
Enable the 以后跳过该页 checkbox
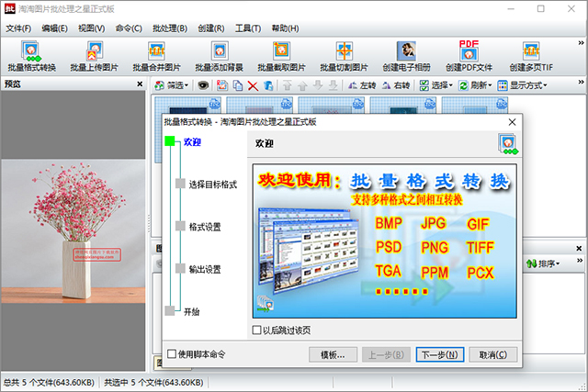[257, 330]
